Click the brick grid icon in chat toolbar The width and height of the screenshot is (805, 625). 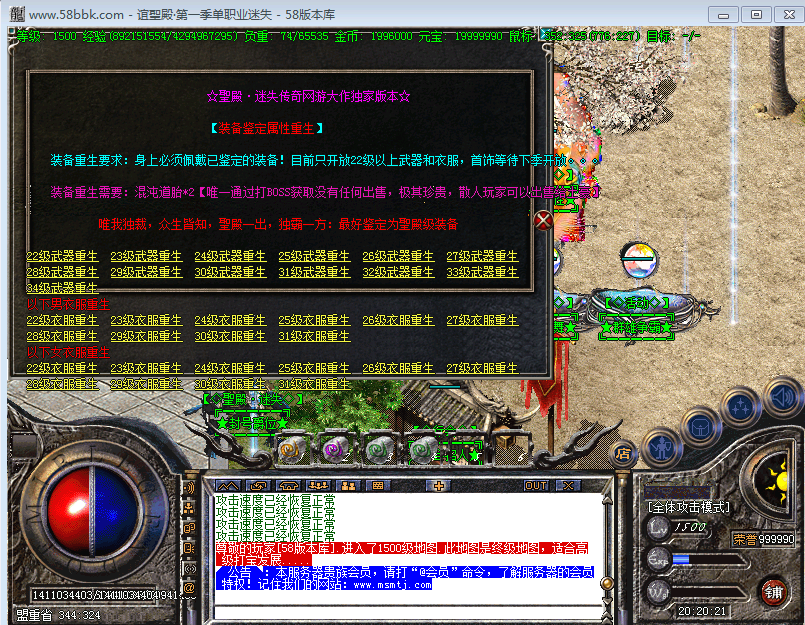click(378, 486)
